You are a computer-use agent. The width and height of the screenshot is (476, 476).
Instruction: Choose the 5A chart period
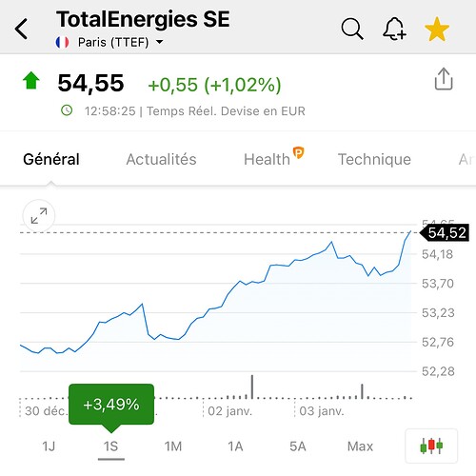coord(298,446)
